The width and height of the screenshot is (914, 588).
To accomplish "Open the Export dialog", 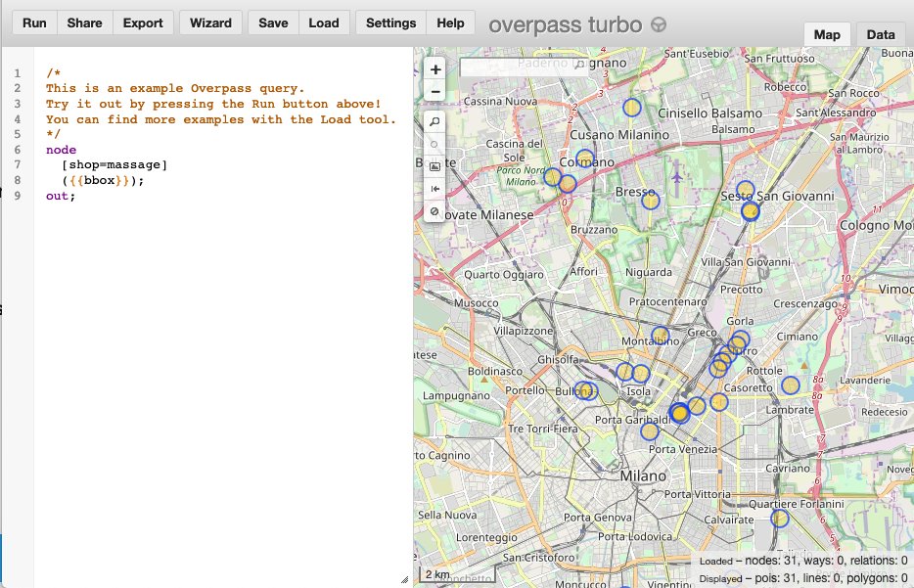I will [143, 23].
